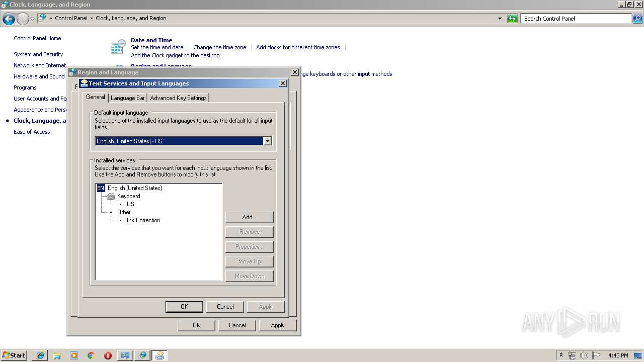The width and height of the screenshot is (644, 362).
Task: Open the Start menu
Action: pos(14,355)
